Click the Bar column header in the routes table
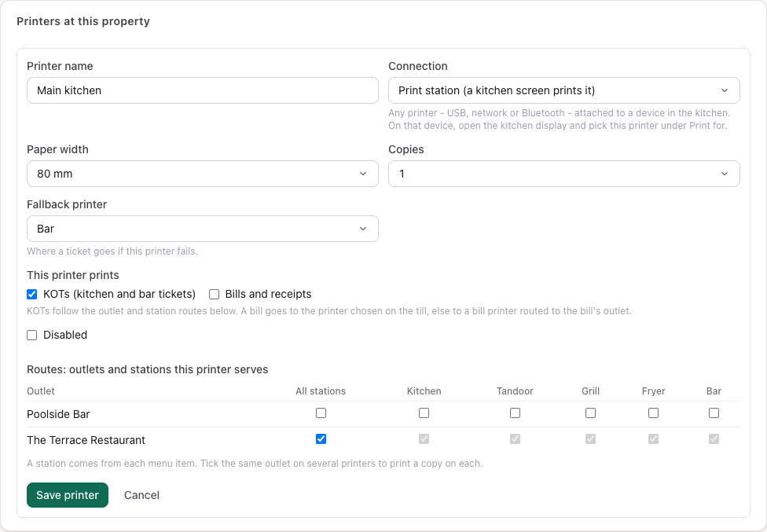 [x=714, y=391]
